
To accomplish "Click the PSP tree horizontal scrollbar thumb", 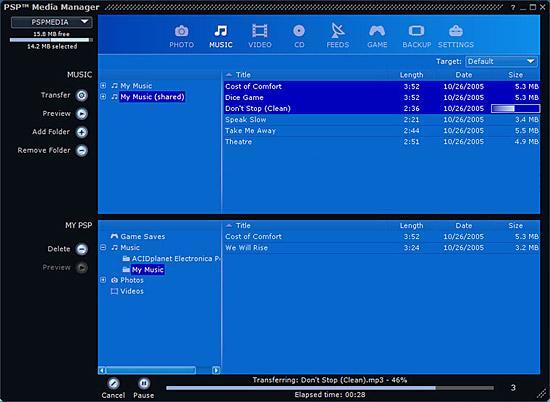I will coord(151,370).
